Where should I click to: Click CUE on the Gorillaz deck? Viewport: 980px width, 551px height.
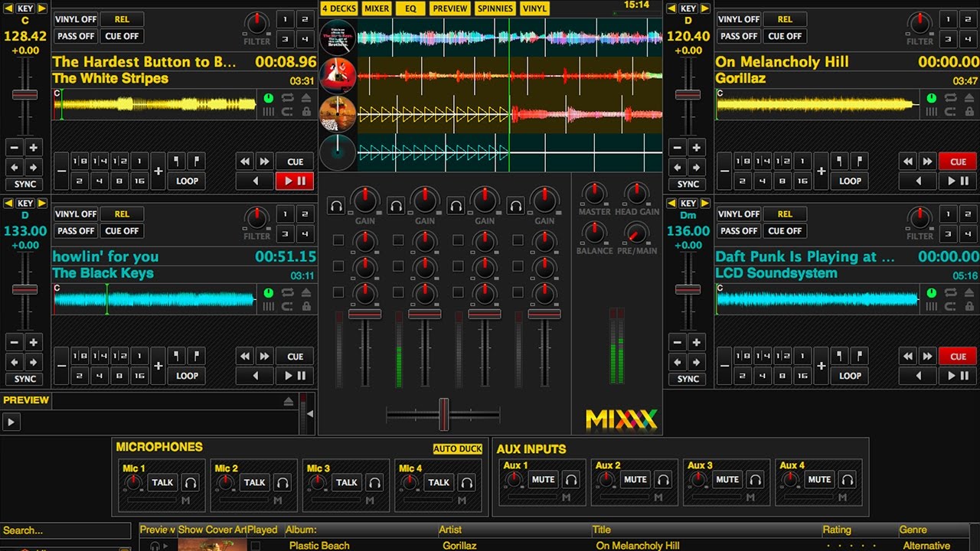coord(958,161)
